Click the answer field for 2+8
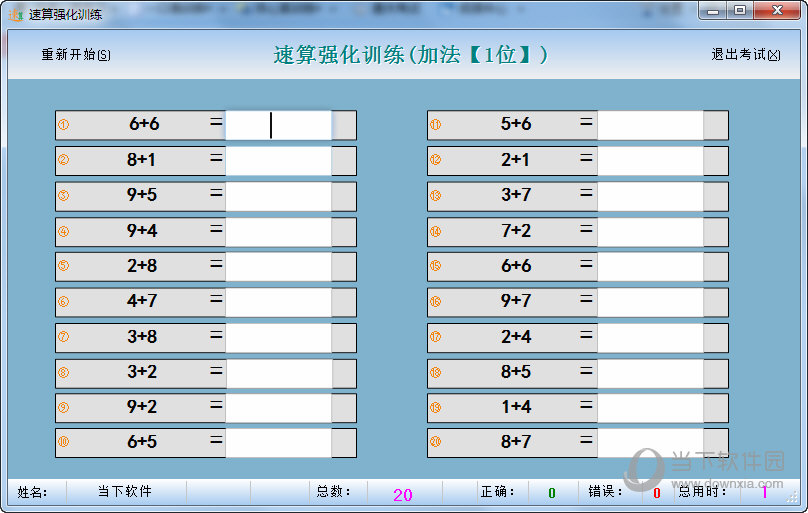808x513 pixels. point(279,267)
